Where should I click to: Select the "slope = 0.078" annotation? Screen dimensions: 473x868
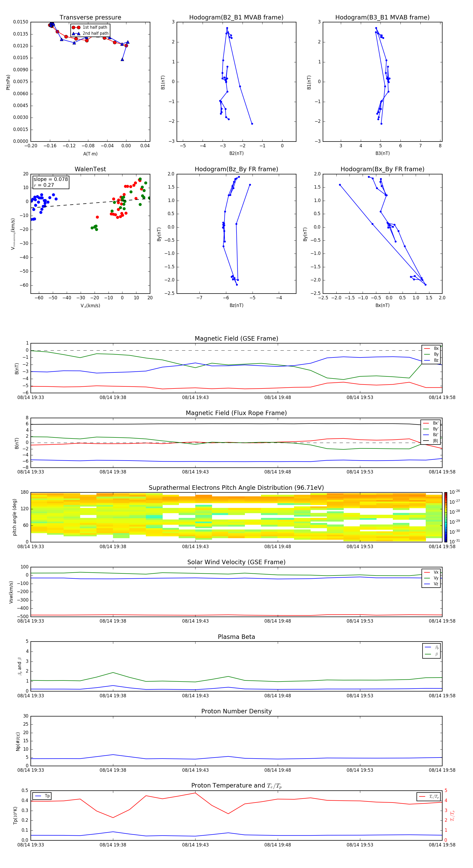click(x=51, y=179)
